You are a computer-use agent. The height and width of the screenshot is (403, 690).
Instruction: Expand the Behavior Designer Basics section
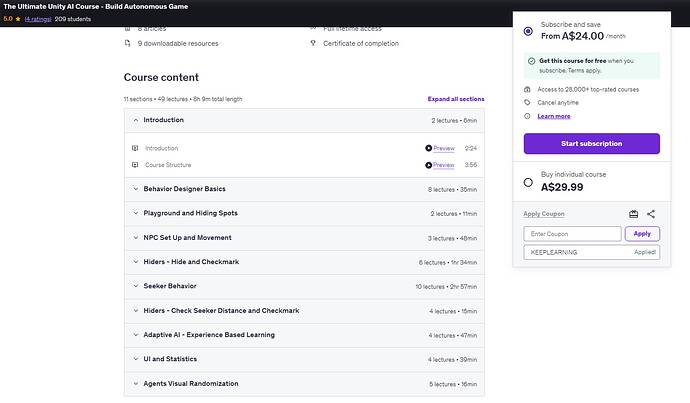point(305,189)
